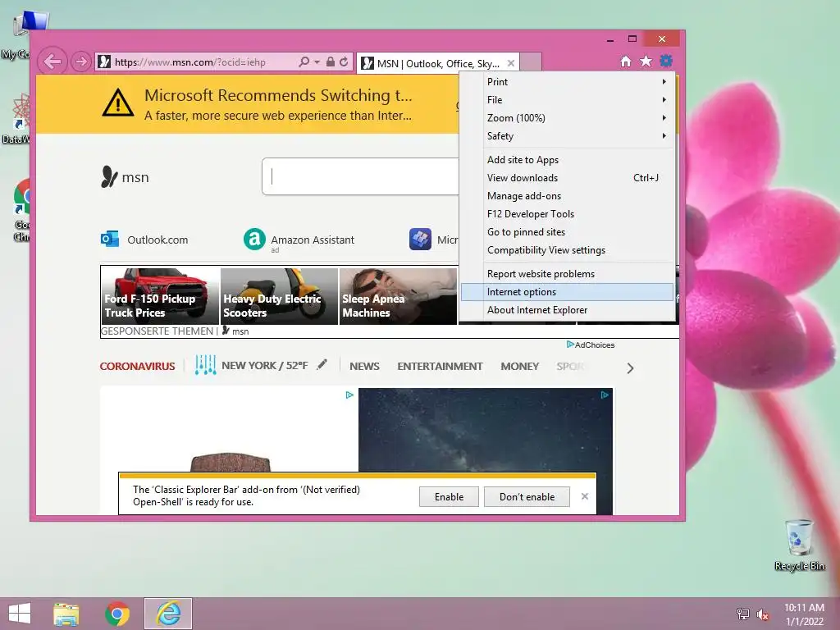Choose Go to pinned sites
This screenshot has width=840, height=630.
[x=568, y=232]
